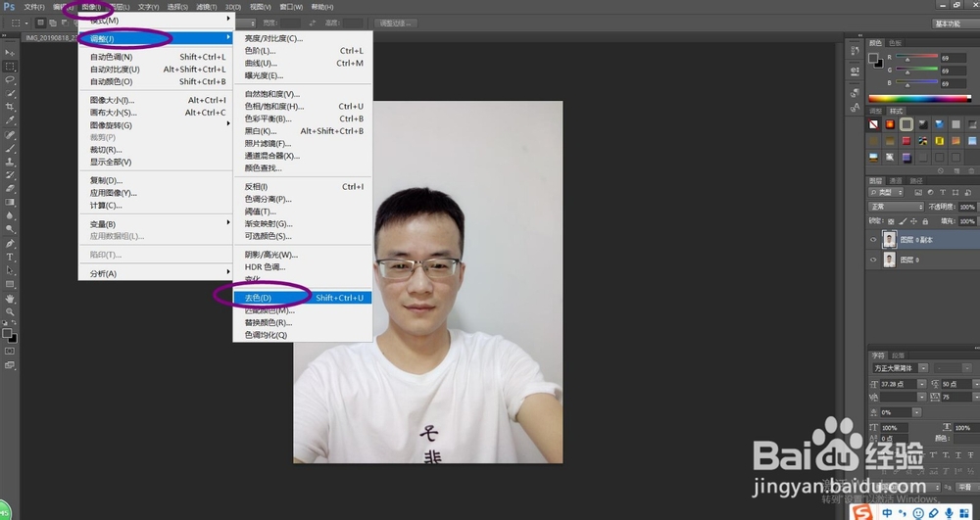Select the Eraser tool
980x520 pixels.
point(10,189)
